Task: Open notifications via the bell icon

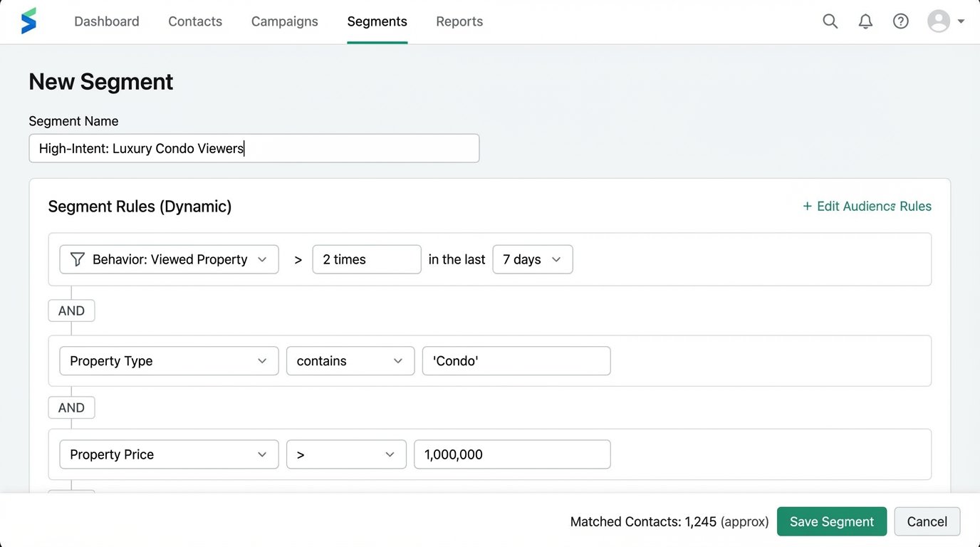Action: click(x=865, y=21)
